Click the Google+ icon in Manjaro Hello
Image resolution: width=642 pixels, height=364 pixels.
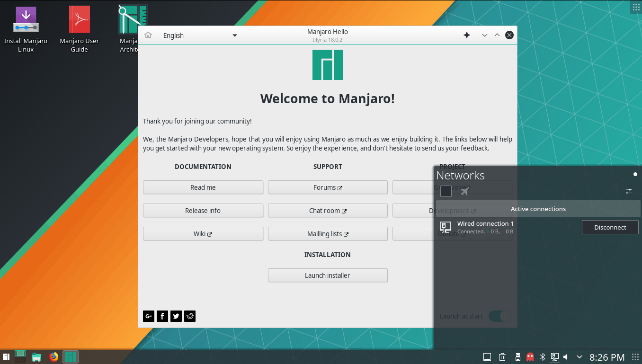click(x=148, y=316)
